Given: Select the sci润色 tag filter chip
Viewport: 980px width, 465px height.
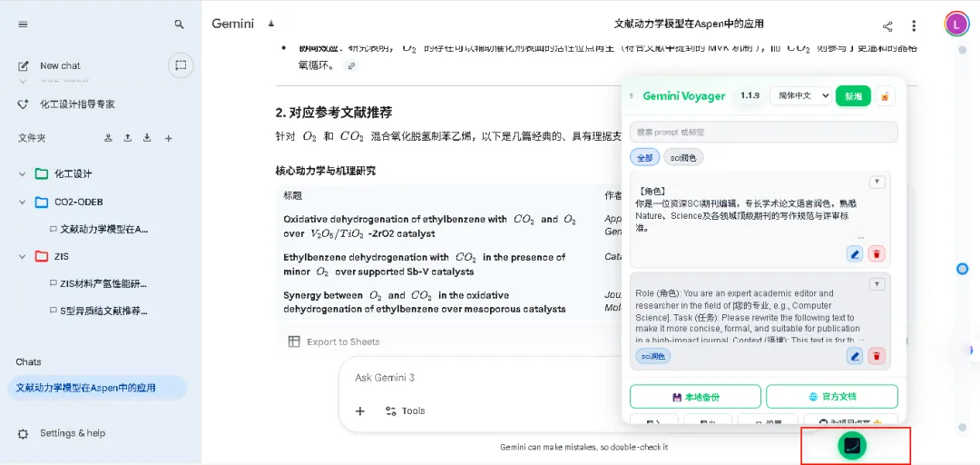Looking at the screenshot, I should coord(684,158).
